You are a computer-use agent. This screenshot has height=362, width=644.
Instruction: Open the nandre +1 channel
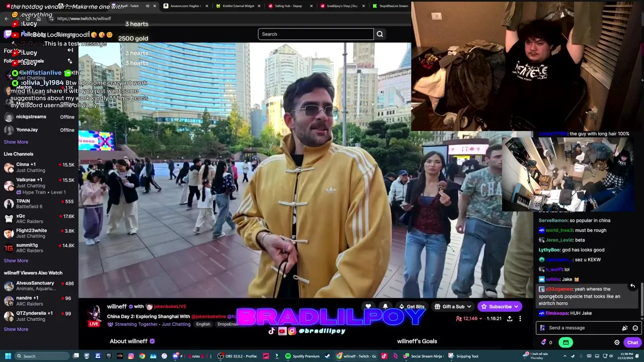39,301
